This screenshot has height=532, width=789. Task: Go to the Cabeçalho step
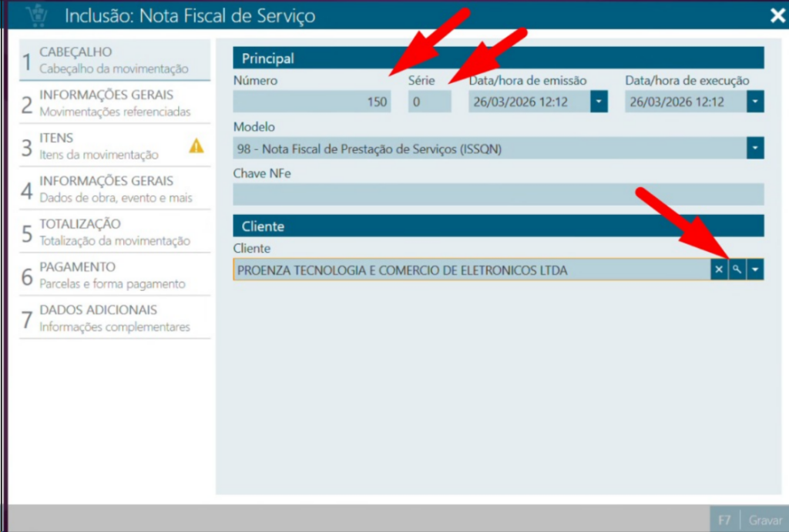point(114,60)
